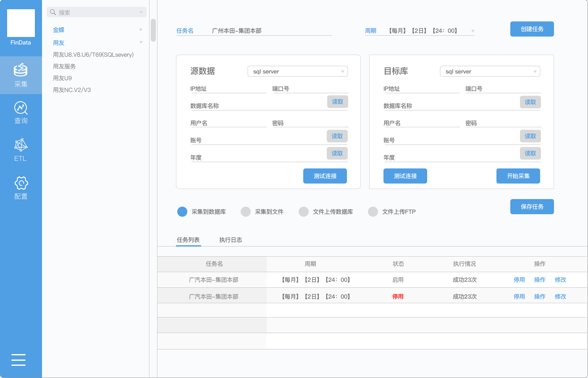Click 读取 next to 源数据 账号

(x=337, y=136)
